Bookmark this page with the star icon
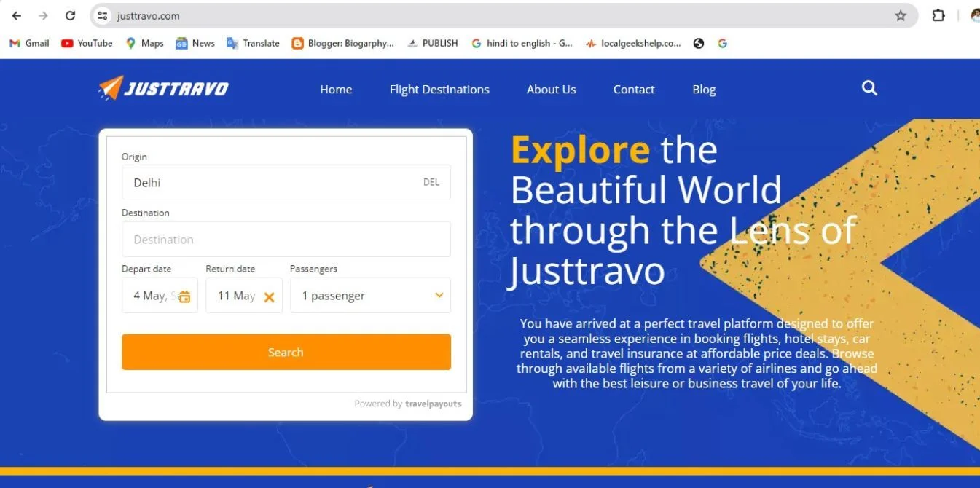 [x=901, y=15]
